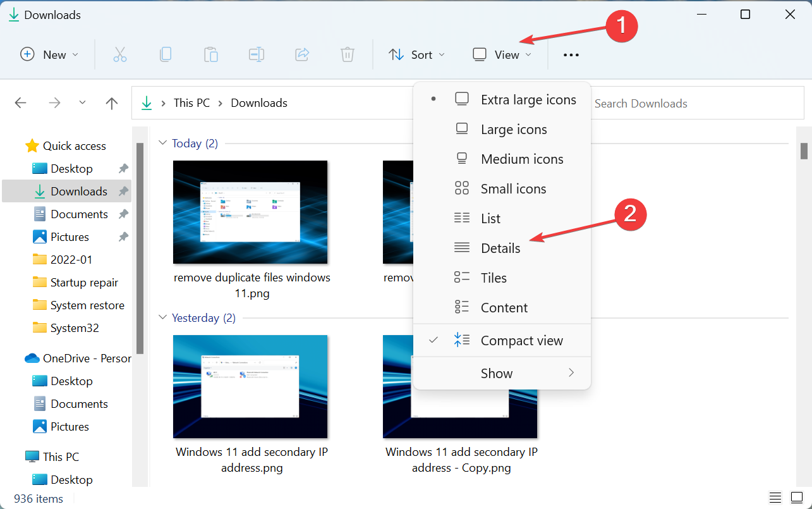Toggle Compact view off
The width and height of the screenshot is (812, 509).
(x=502, y=340)
